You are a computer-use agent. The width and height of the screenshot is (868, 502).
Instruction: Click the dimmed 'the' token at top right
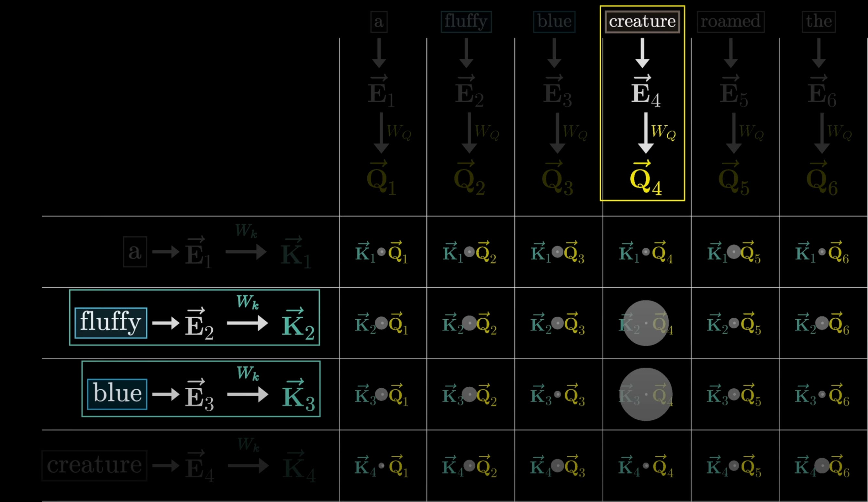coord(818,22)
